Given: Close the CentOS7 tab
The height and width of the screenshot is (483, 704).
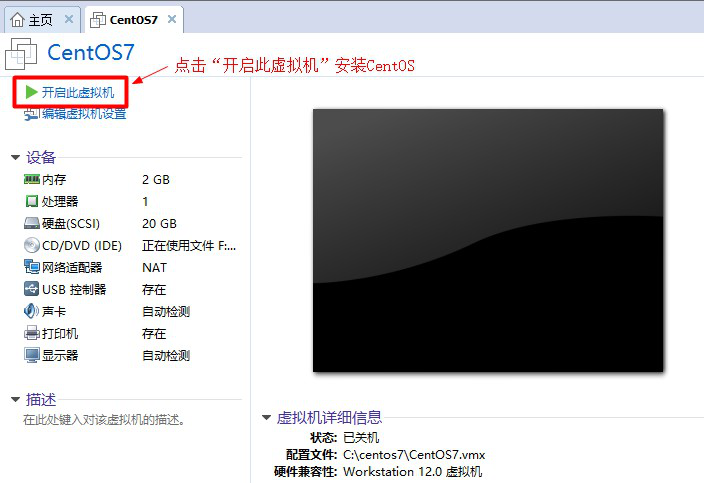Looking at the screenshot, I should (x=172, y=19).
